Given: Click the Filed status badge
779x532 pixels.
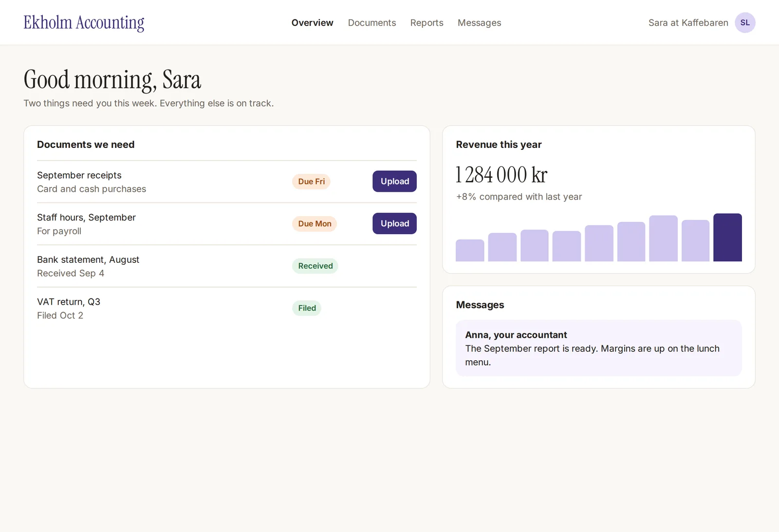Looking at the screenshot, I should pyautogui.click(x=307, y=308).
